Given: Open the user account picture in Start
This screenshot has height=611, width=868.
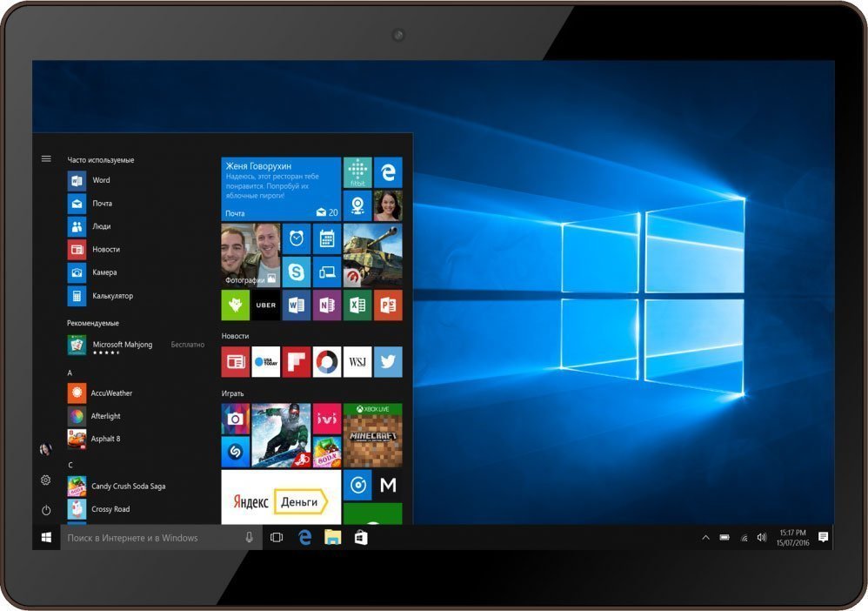Looking at the screenshot, I should point(46,449).
